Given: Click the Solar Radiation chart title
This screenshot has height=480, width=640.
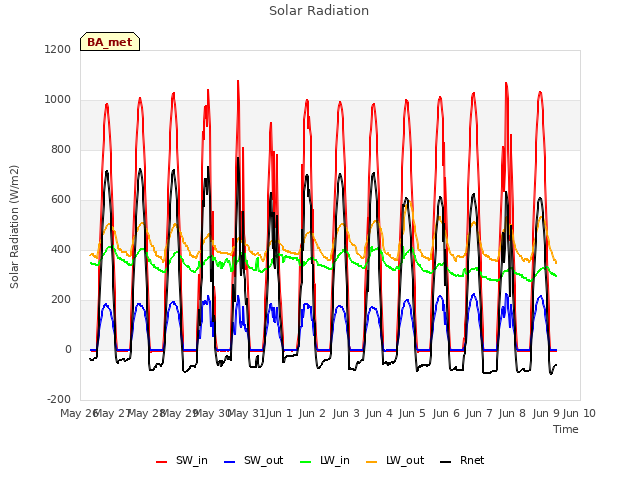Looking at the screenshot, I should click(x=319, y=11).
